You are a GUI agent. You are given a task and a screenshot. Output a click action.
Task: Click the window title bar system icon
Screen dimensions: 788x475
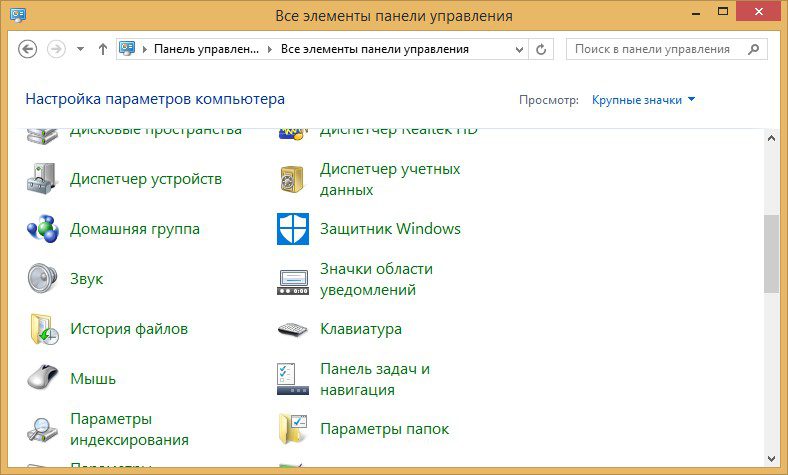[x=18, y=15]
